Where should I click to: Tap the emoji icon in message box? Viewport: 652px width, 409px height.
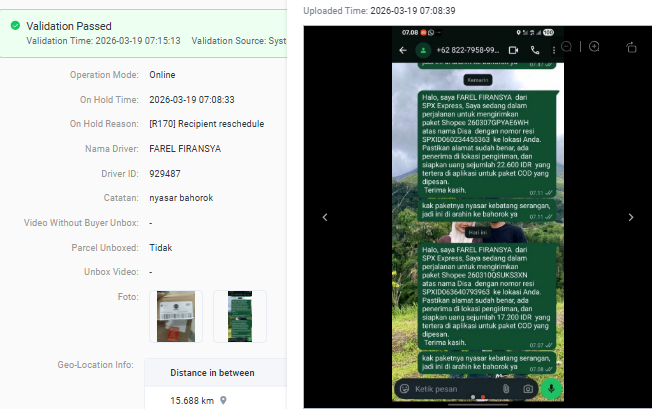pos(404,389)
